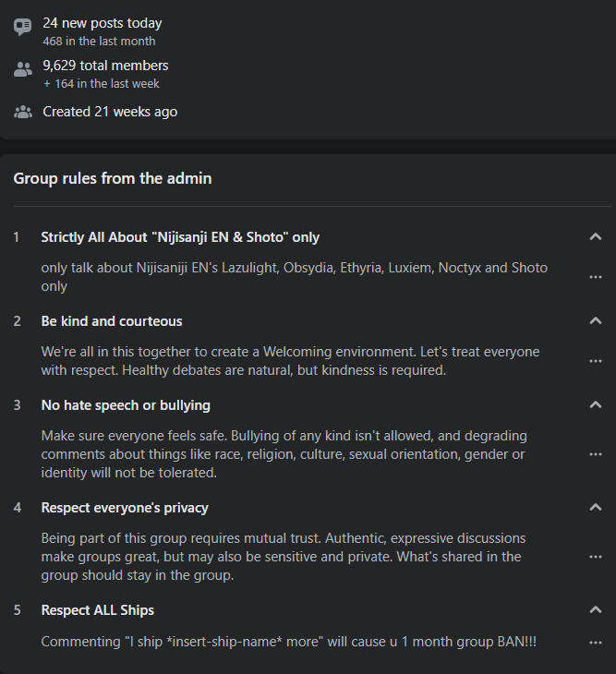Viewport: 616px width, 674px height.
Task: Click the Created 21 weeks ago text
Action: (x=110, y=112)
